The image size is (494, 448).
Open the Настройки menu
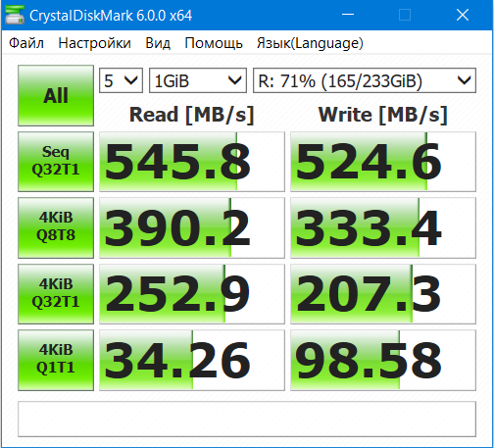click(x=95, y=43)
